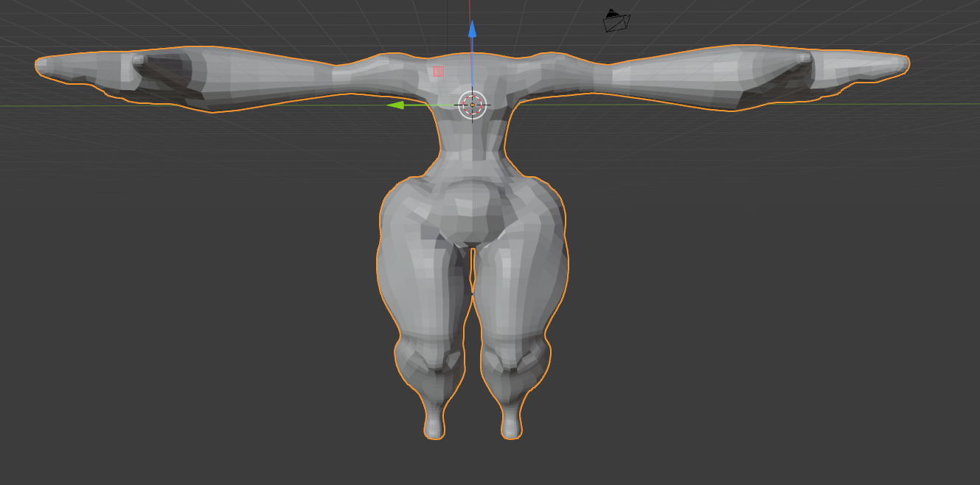Click the white circle at the gizmo center
This screenshot has height=485, width=980.
473,105
